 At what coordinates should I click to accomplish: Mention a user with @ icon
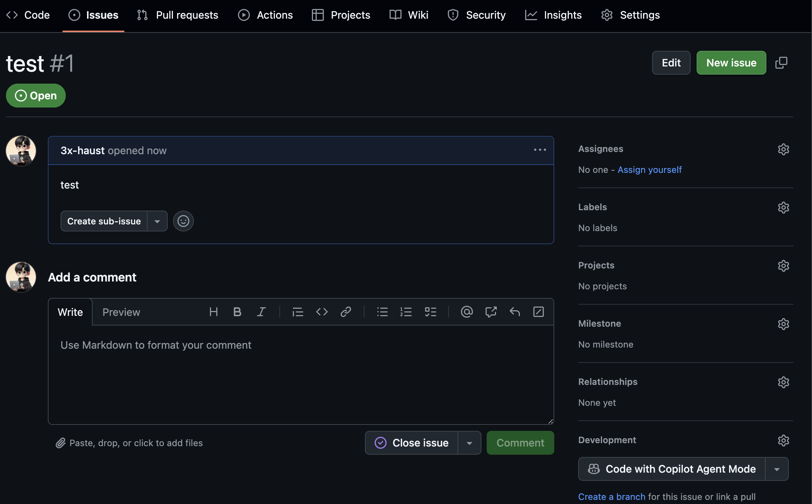tap(467, 312)
